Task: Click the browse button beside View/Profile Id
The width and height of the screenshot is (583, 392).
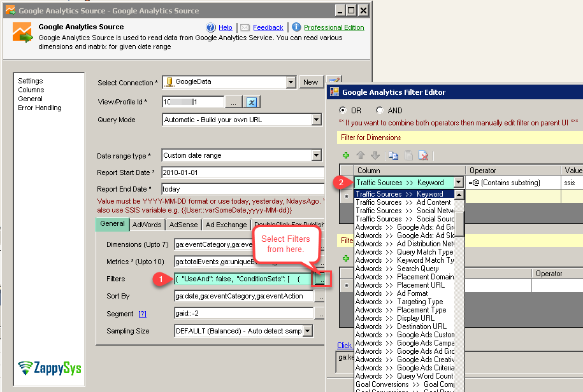Action: click(233, 102)
